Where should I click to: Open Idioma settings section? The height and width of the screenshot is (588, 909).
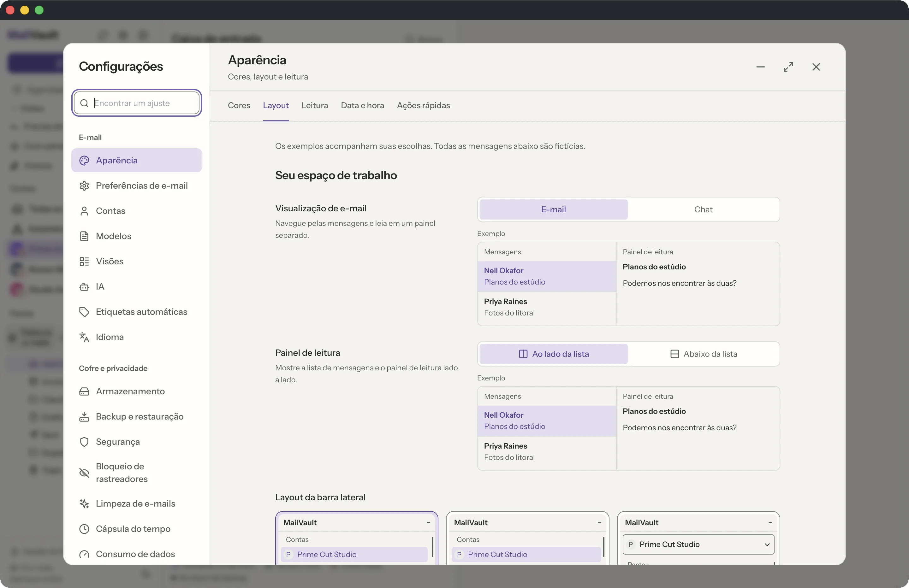point(137,337)
